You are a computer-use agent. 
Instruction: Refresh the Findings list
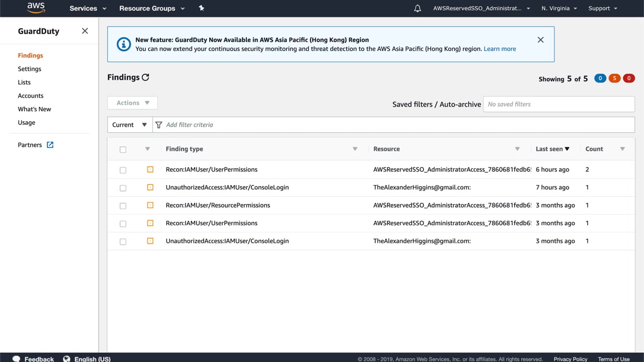(145, 77)
